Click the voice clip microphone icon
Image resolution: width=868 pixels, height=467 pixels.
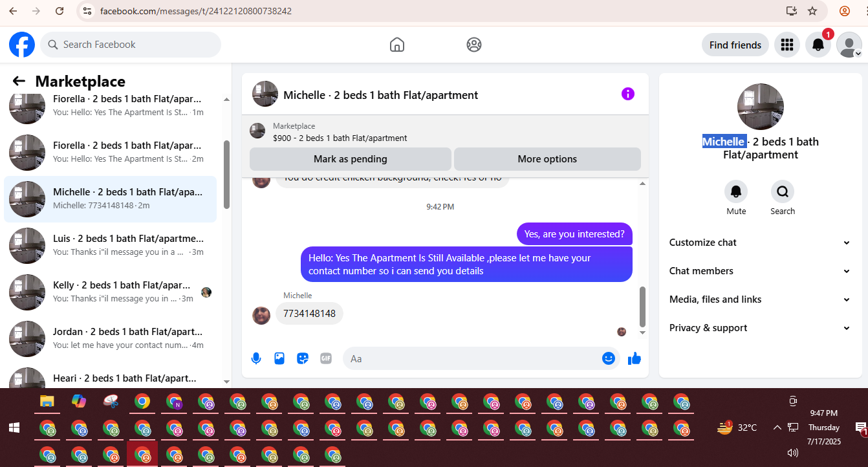click(256, 358)
